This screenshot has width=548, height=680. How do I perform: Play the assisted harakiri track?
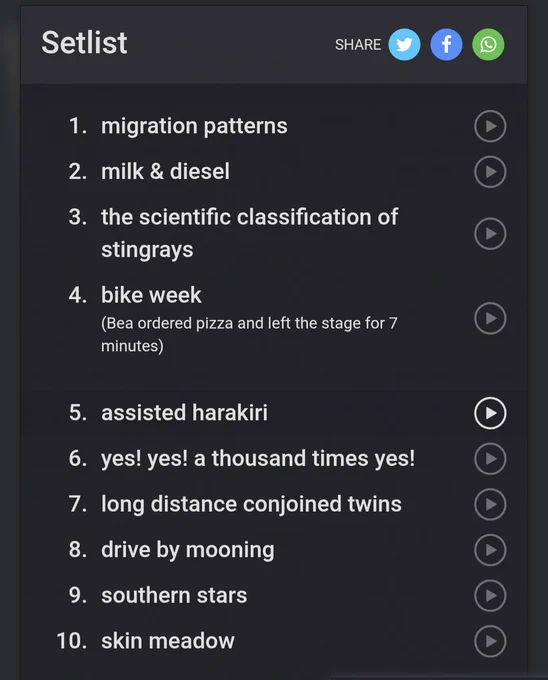[490, 413]
